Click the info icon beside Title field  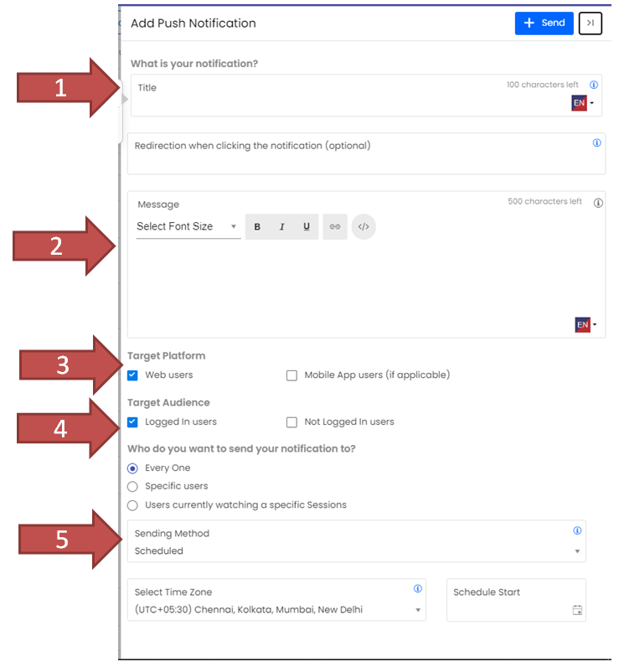point(594,85)
